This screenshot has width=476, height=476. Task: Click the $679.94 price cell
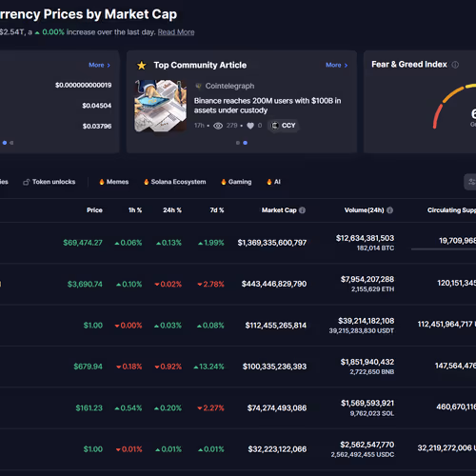pyautogui.click(x=88, y=367)
